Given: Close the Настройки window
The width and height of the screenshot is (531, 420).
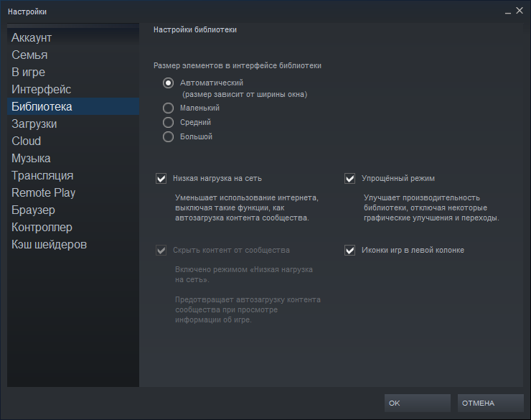Looking at the screenshot, I should [519, 11].
